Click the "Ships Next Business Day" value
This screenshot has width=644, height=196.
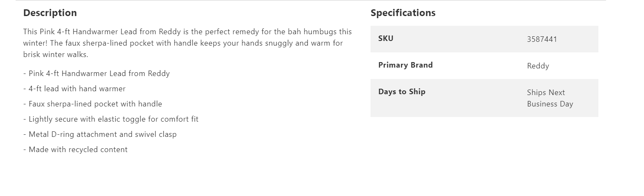[549, 98]
